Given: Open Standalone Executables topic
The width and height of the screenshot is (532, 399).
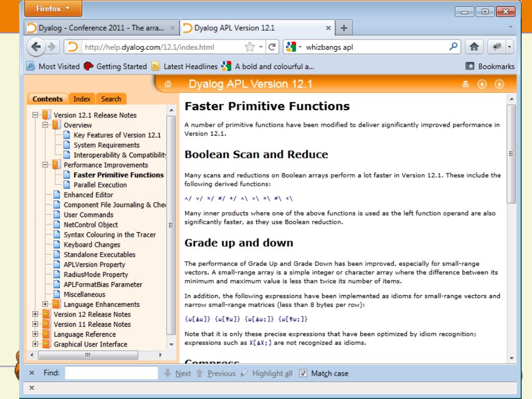Looking at the screenshot, I should 99,255.
